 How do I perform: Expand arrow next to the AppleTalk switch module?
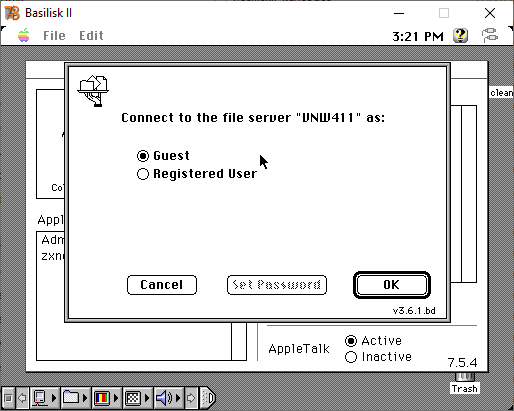(x=54, y=398)
